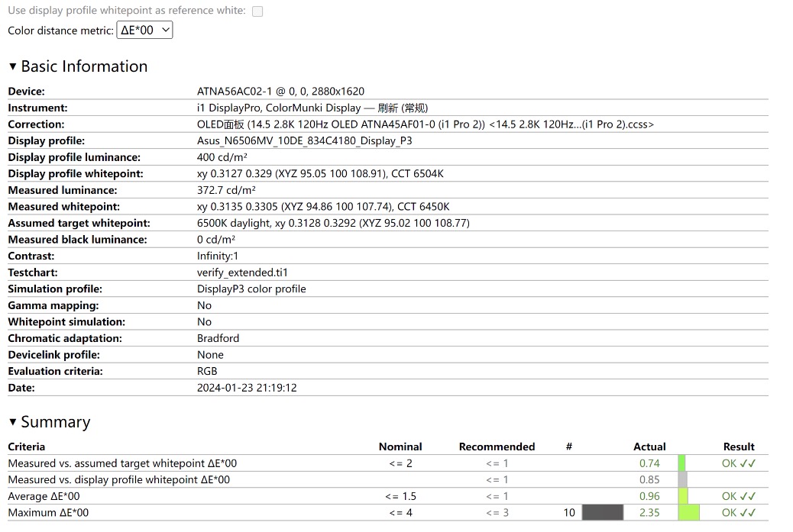
Task: Collapse the Basic Information section
Action: 12,67
